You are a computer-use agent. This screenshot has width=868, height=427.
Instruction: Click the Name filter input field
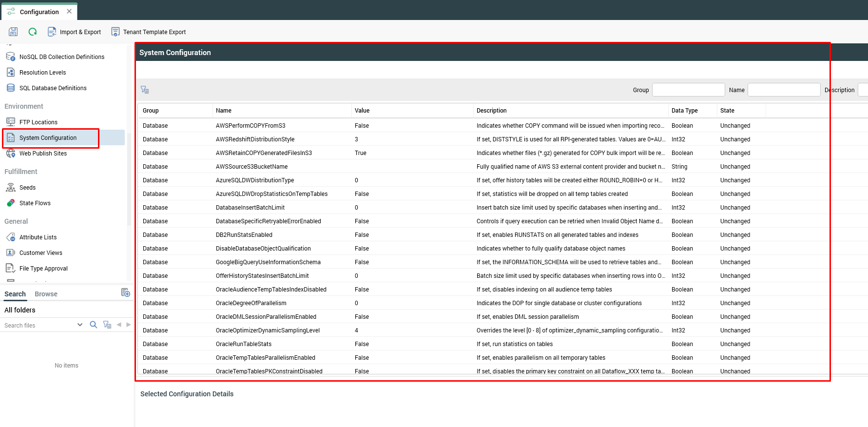click(x=784, y=90)
